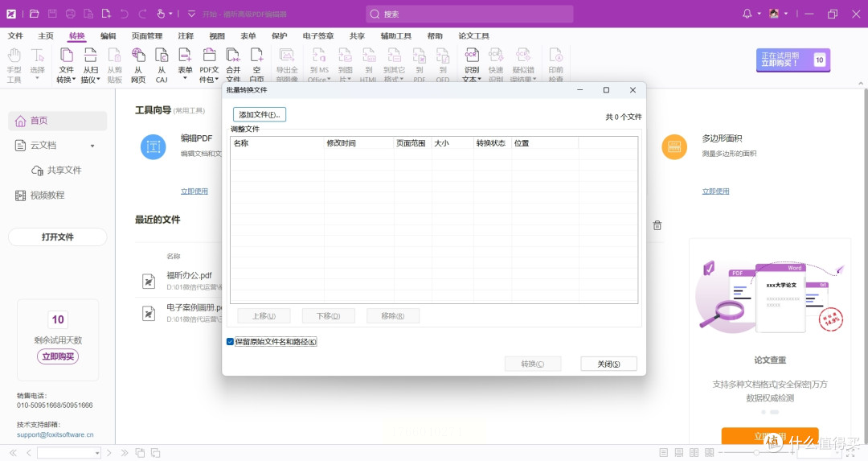Click the open folder icon in title bar
This screenshot has height=461, width=868.
coord(34,14)
